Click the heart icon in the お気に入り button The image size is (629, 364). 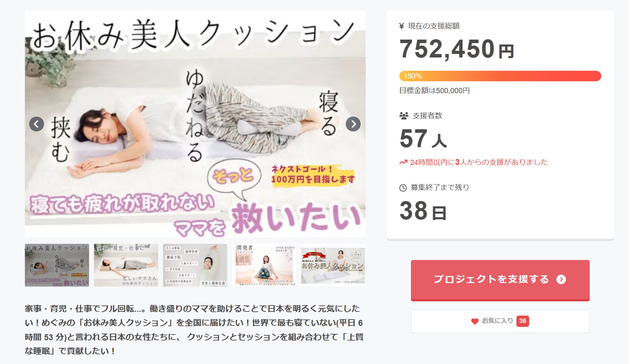coord(475,321)
